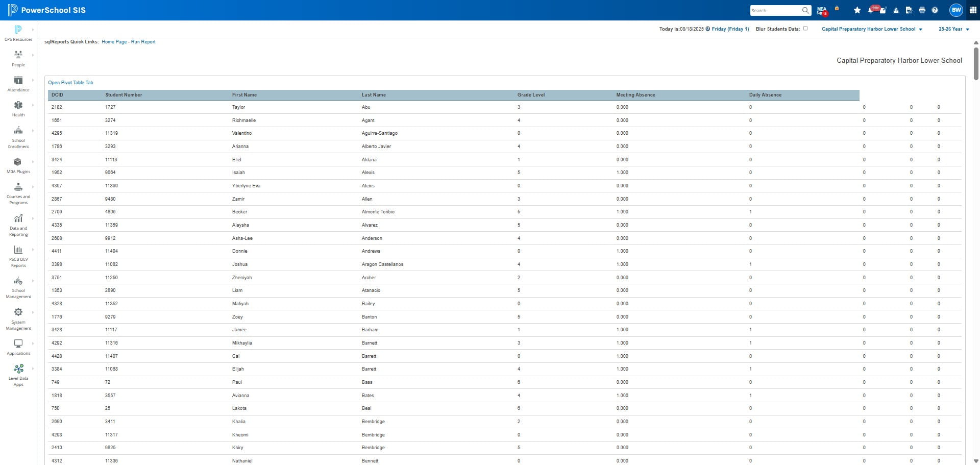This screenshot has width=980, height=465.
Task: Click the padlock icon in header
Action: click(837, 9)
